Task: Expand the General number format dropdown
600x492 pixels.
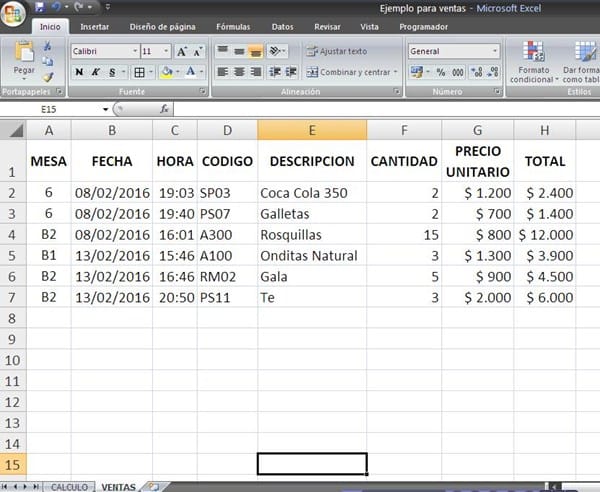Action: (x=494, y=51)
